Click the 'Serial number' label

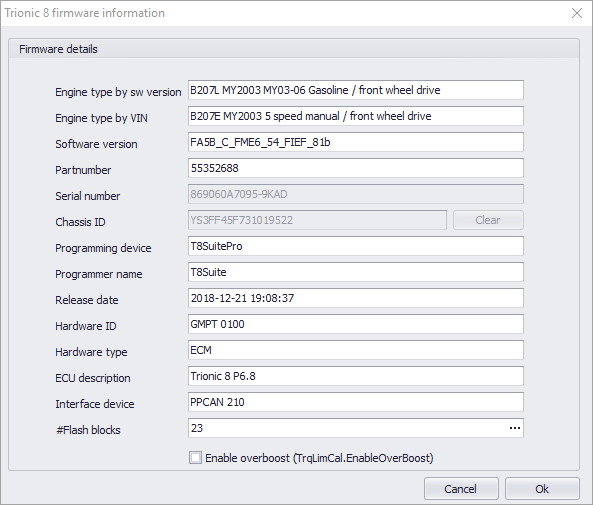(x=87, y=196)
